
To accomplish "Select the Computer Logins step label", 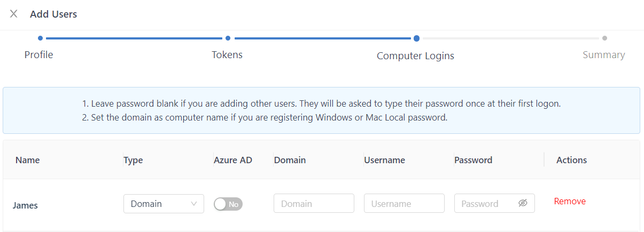I will (x=415, y=55).
